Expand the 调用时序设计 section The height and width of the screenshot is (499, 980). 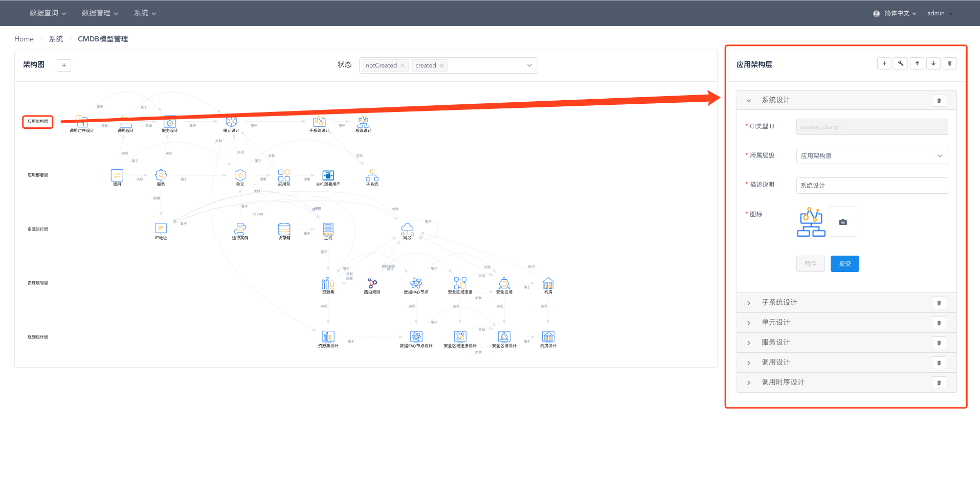(749, 382)
